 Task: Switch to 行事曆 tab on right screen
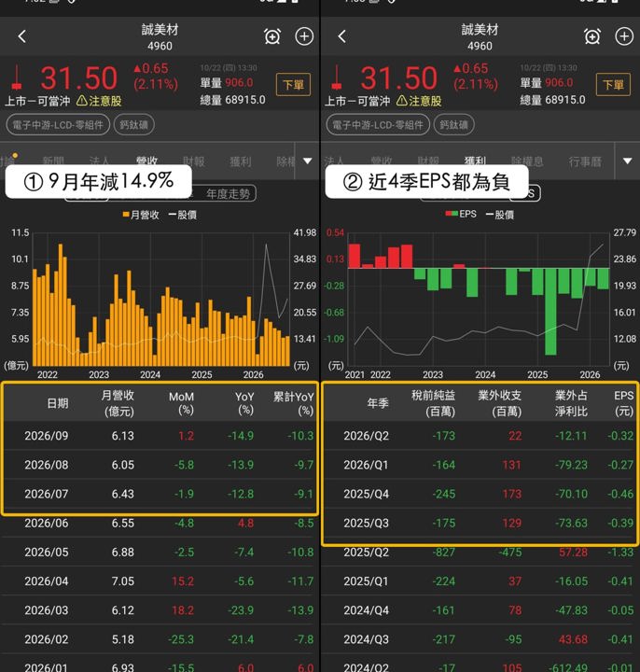pyautogui.click(x=585, y=161)
